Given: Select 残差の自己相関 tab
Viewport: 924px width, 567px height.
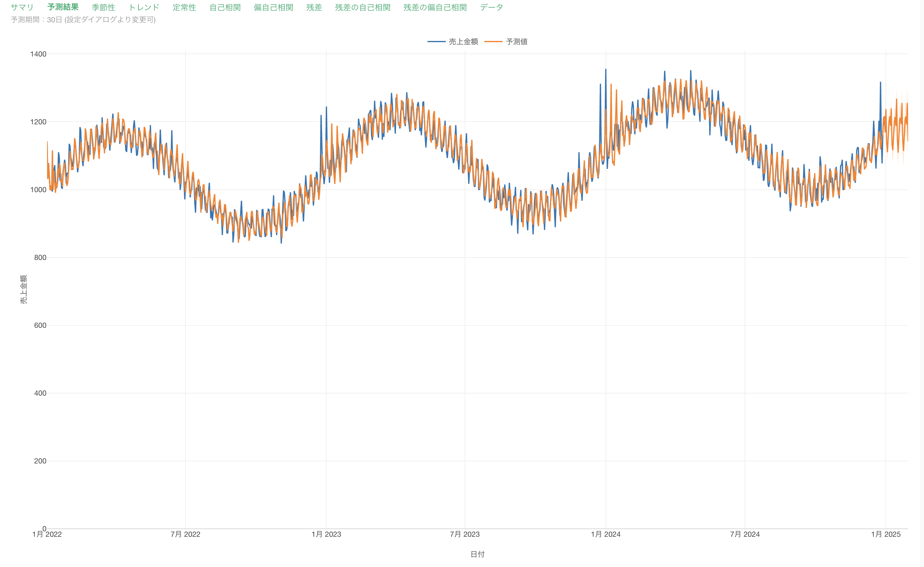Looking at the screenshot, I should pos(363,8).
